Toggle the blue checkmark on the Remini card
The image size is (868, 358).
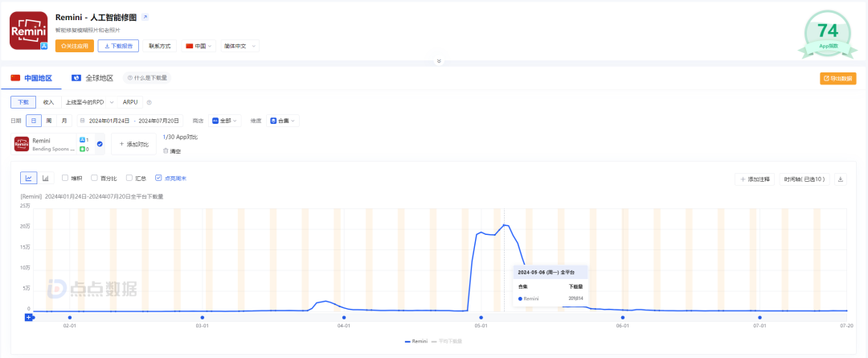[100, 144]
